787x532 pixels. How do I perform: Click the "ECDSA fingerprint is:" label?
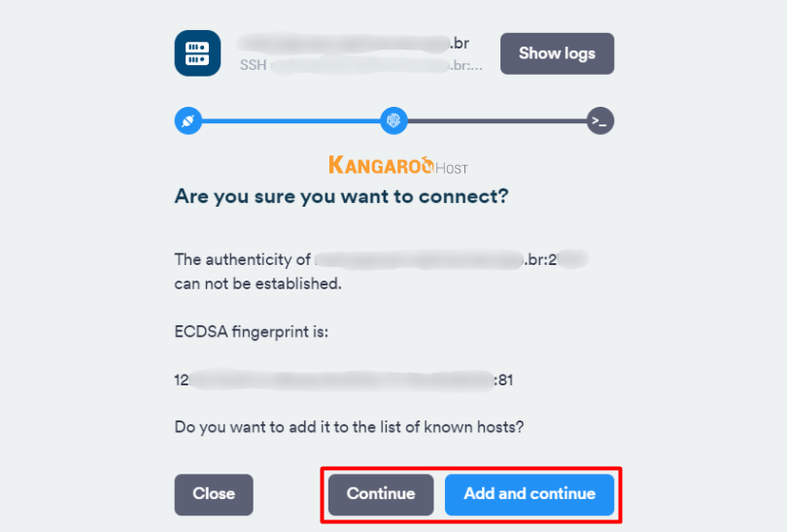pyautogui.click(x=252, y=333)
